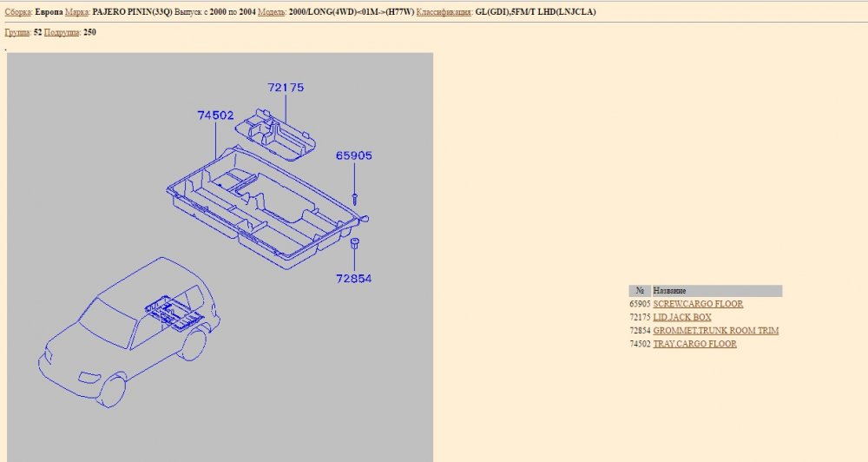Open GROMMET,TRUNK ROOM TRIM part link

[716, 330]
